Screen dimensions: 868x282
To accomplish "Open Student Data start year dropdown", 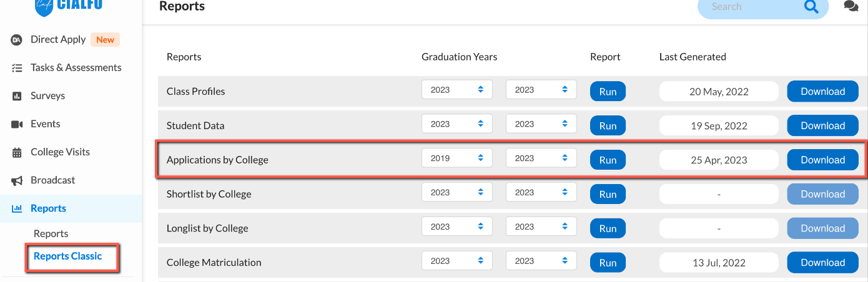I will pos(457,124).
